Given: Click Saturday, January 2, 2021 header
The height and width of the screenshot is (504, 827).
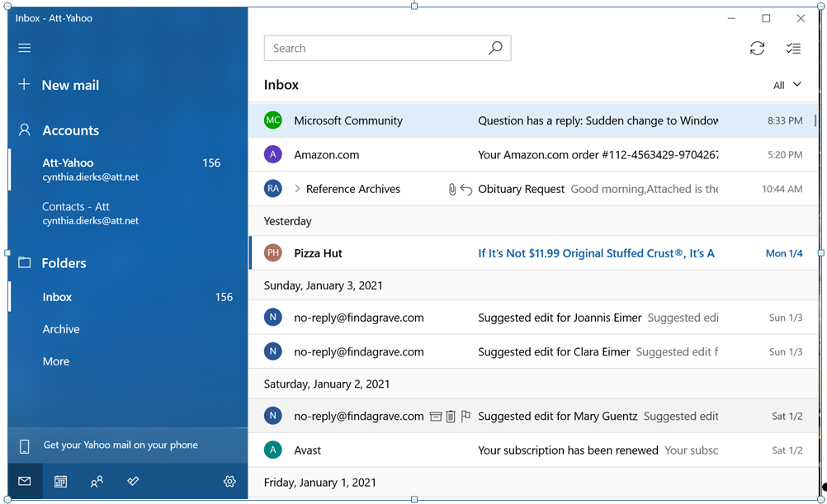Looking at the screenshot, I should (532, 384).
